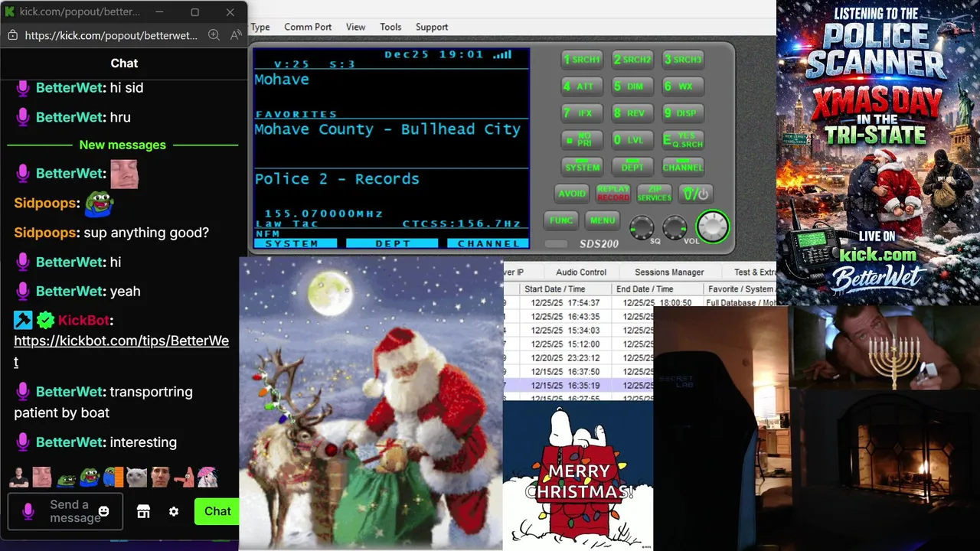Click the SYSTEM keypad button
Viewport: 980px width, 551px height.
(x=582, y=167)
